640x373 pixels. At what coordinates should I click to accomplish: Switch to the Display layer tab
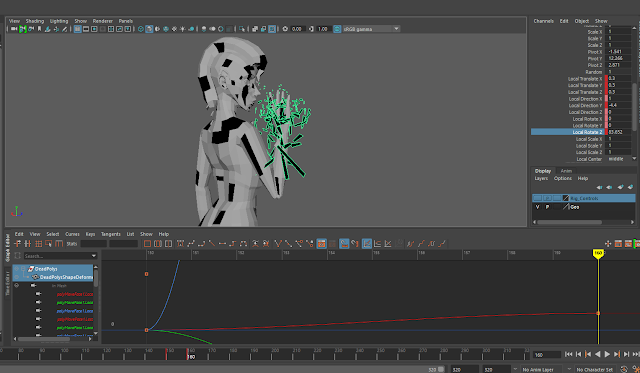point(543,171)
